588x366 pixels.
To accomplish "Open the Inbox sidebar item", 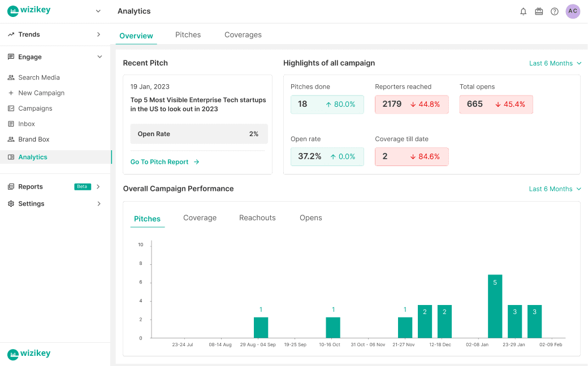I will (x=27, y=124).
